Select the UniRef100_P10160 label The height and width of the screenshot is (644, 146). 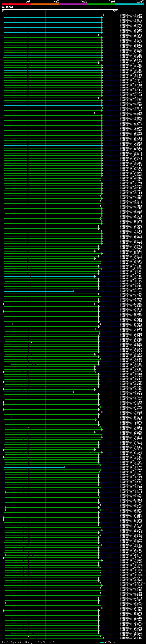pos(131,528)
